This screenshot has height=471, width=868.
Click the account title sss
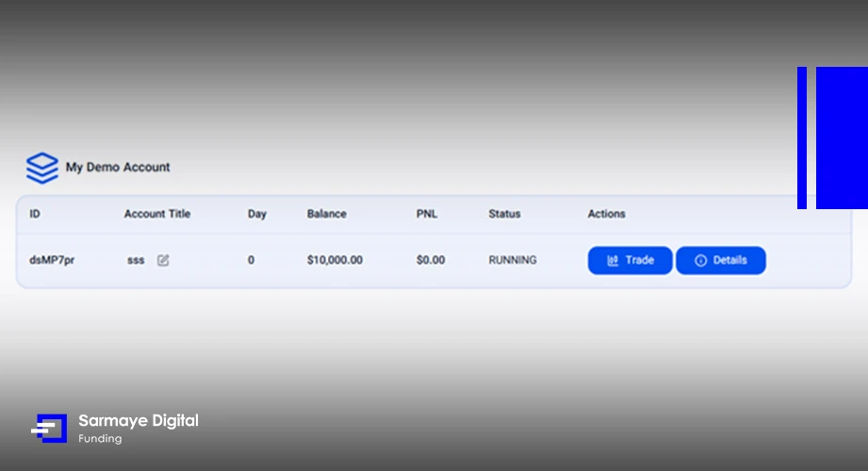point(136,260)
